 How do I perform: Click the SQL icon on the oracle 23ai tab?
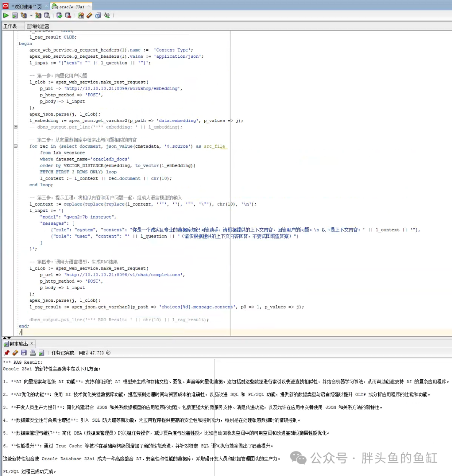click(55, 6)
